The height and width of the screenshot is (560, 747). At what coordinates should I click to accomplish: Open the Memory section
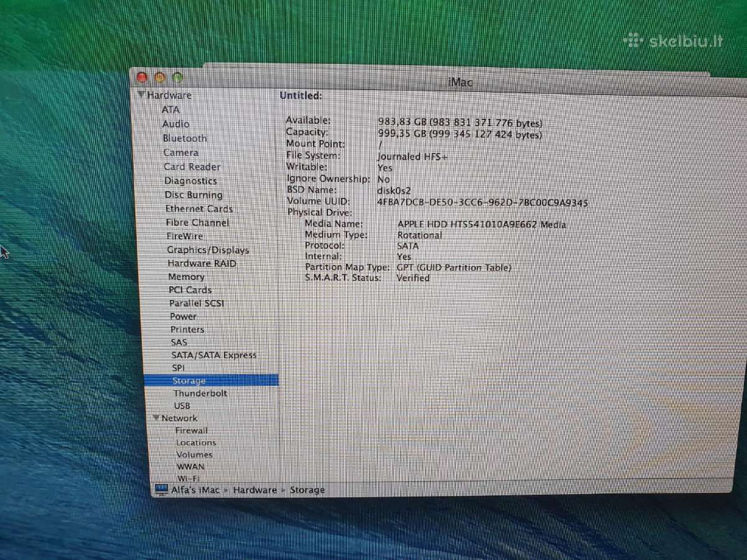coord(186,277)
